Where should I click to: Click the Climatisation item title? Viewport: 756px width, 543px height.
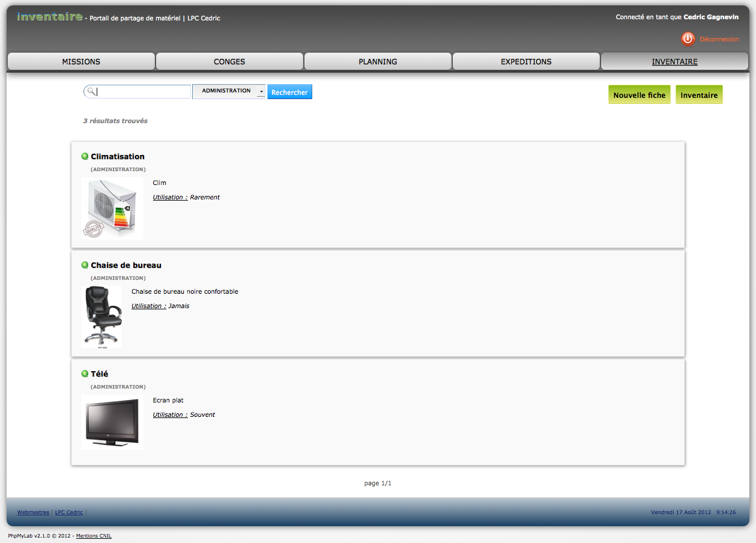click(x=118, y=156)
